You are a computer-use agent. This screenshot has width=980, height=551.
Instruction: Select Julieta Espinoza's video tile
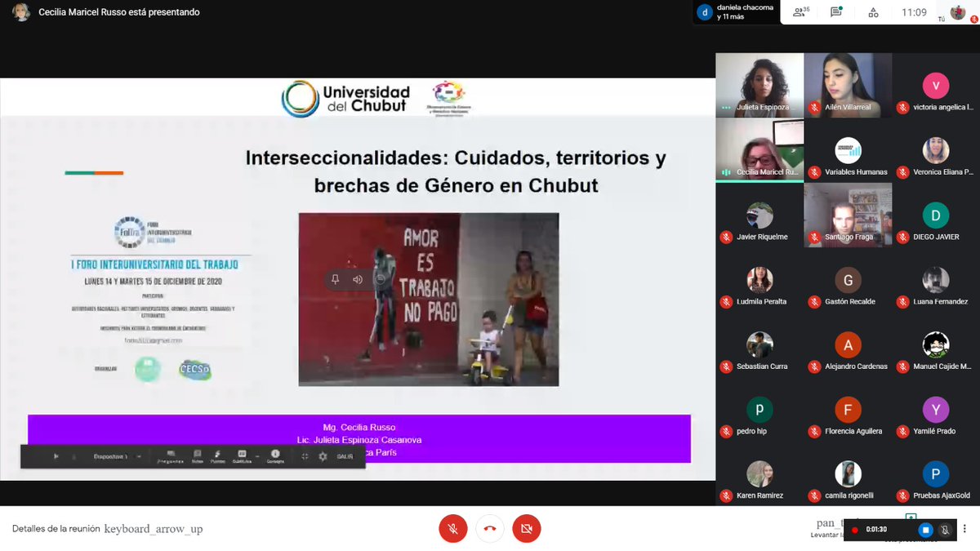(x=759, y=86)
